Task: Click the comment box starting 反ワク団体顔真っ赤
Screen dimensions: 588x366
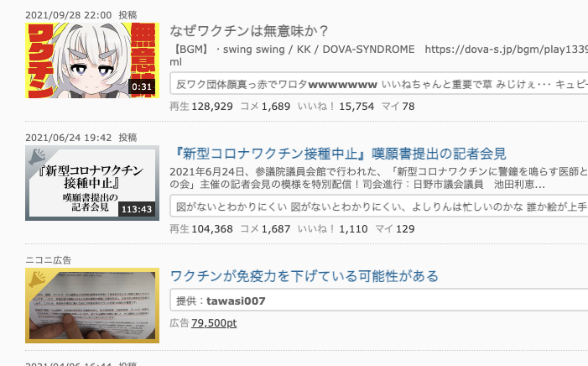Action: coord(379,84)
